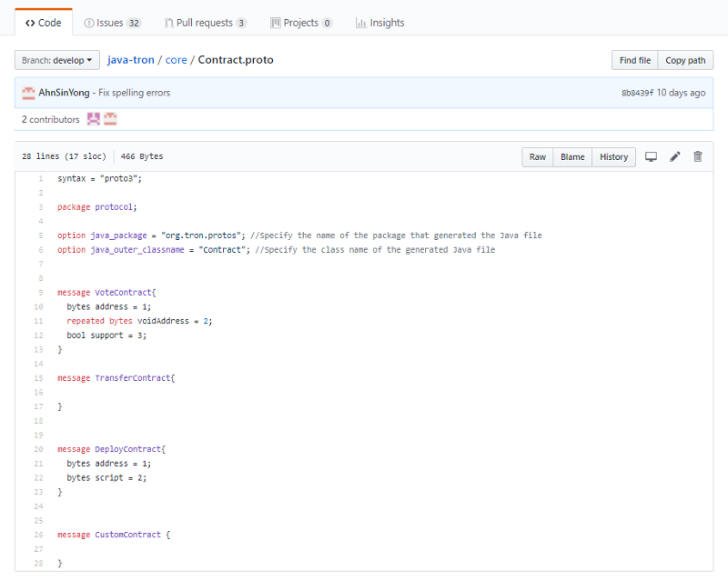Image resolution: width=728 pixels, height=581 pixels.
Task: Click the DeployContract message name
Action: pos(127,449)
